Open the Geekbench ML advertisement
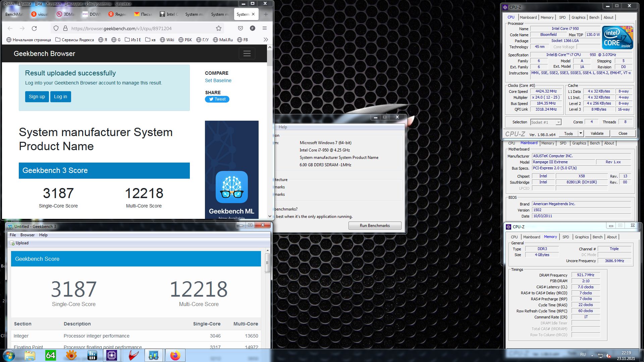Viewport: 644px width, 362px height. pyautogui.click(x=232, y=169)
